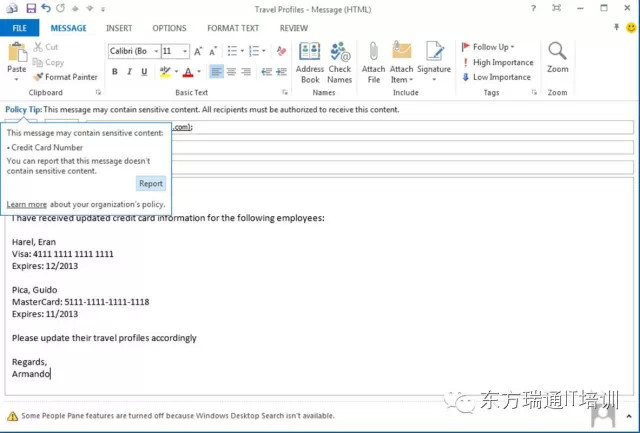Toggle Bold formatting
Image resolution: width=640 pixels, height=433 pixels.
pyautogui.click(x=115, y=72)
